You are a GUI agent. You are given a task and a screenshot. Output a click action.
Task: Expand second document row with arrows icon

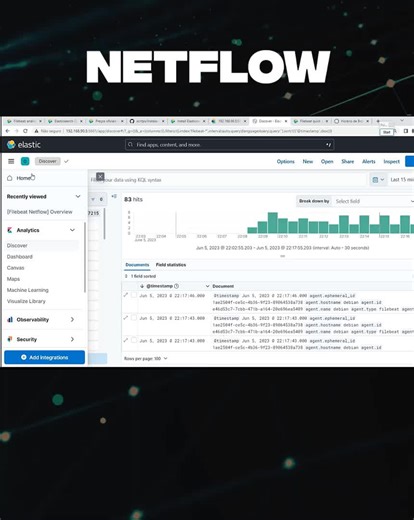[126, 318]
